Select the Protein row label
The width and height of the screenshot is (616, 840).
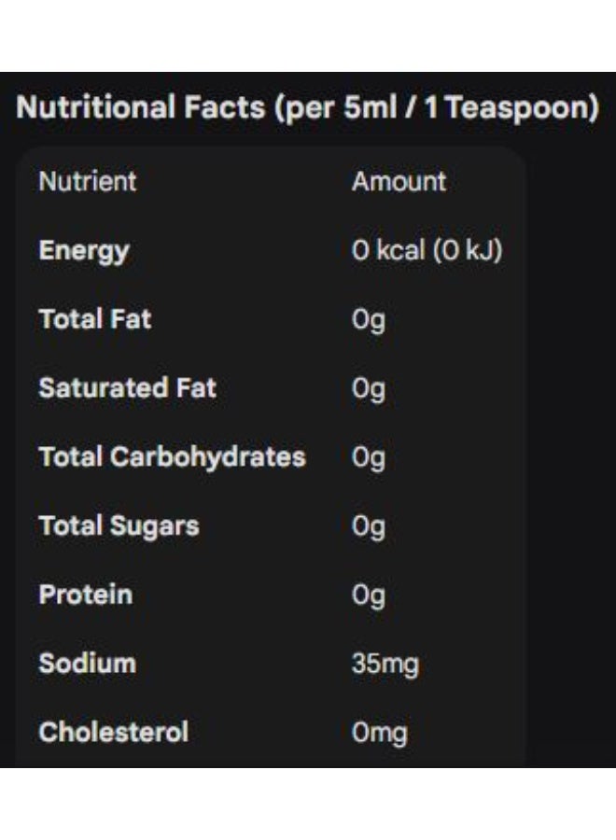click(x=86, y=595)
